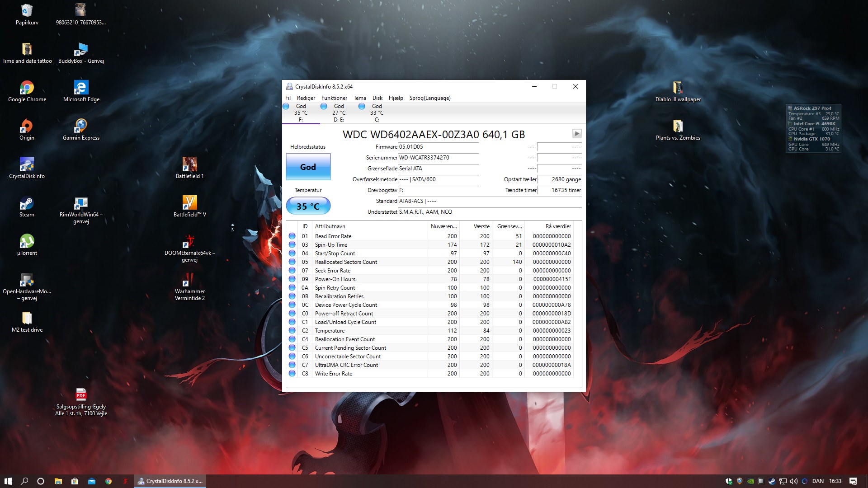Open the Funktioner menu
The height and width of the screenshot is (488, 868).
[334, 98]
